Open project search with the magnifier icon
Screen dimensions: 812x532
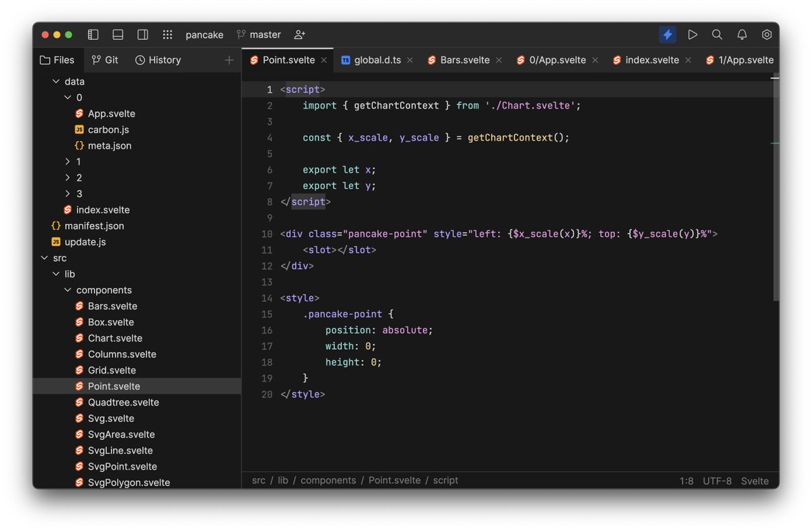click(717, 34)
